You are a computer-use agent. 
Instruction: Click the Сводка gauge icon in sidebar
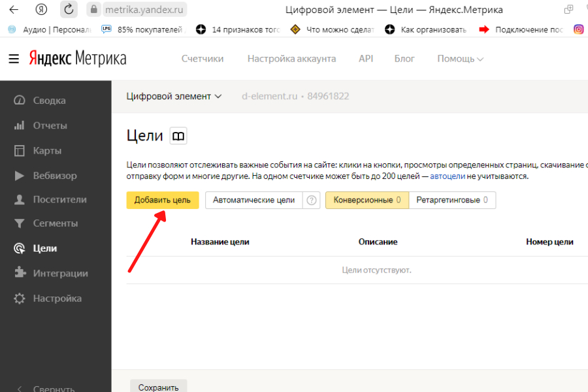coord(20,101)
